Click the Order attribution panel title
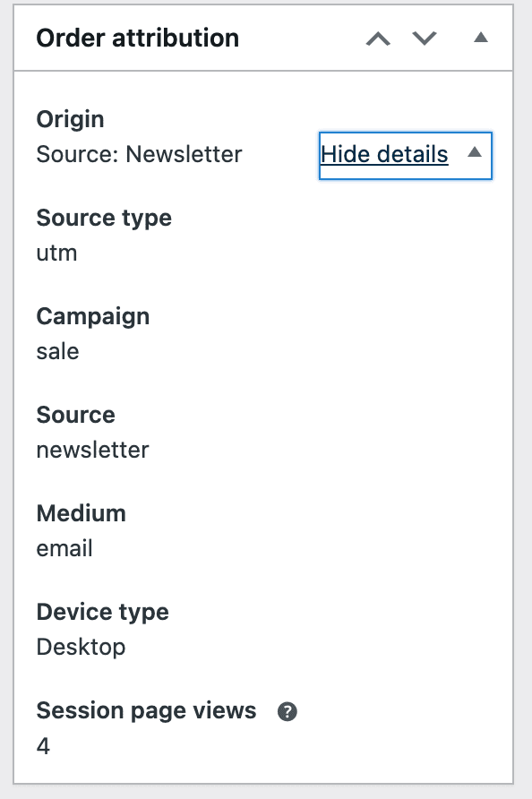Screen dimensions: 532x799 point(138,39)
